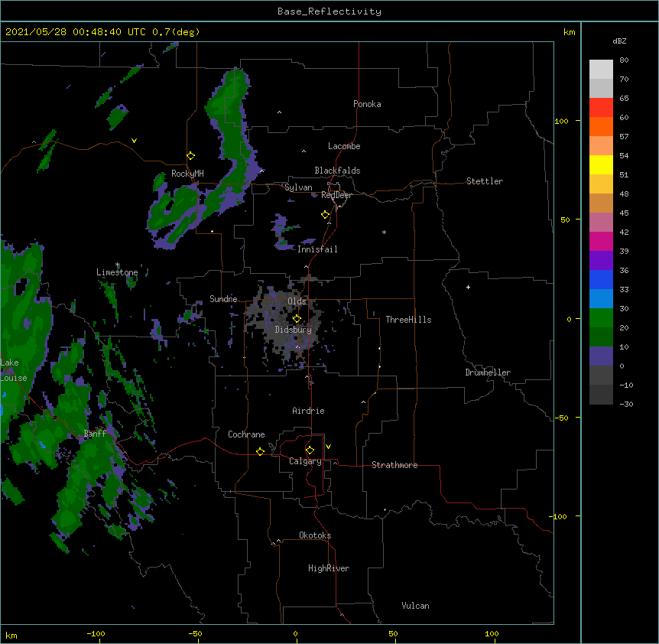The height and width of the screenshot is (644, 659).
Task: Click the yellow diamond marker south of RedDeer
Action: click(325, 215)
